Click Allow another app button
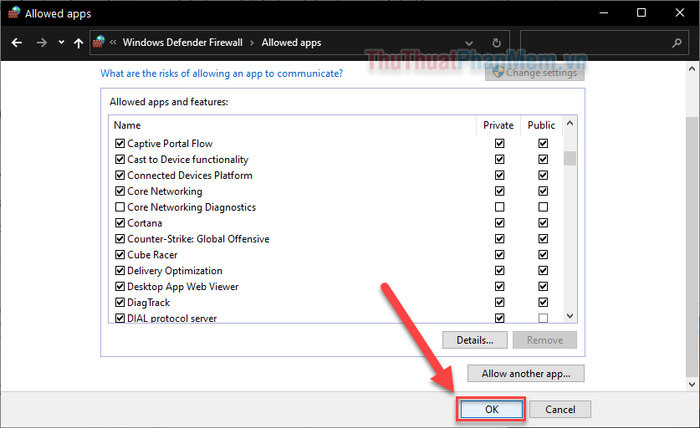The width and height of the screenshot is (700, 428). (x=525, y=374)
